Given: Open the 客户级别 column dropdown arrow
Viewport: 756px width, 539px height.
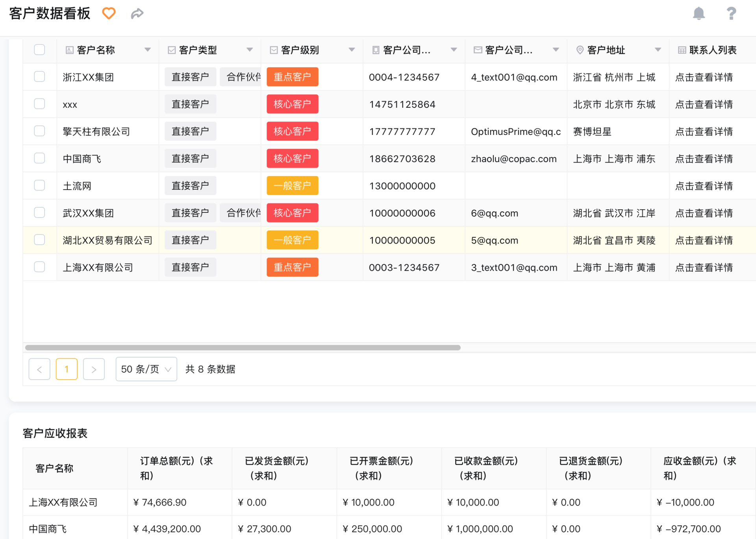Looking at the screenshot, I should (352, 50).
